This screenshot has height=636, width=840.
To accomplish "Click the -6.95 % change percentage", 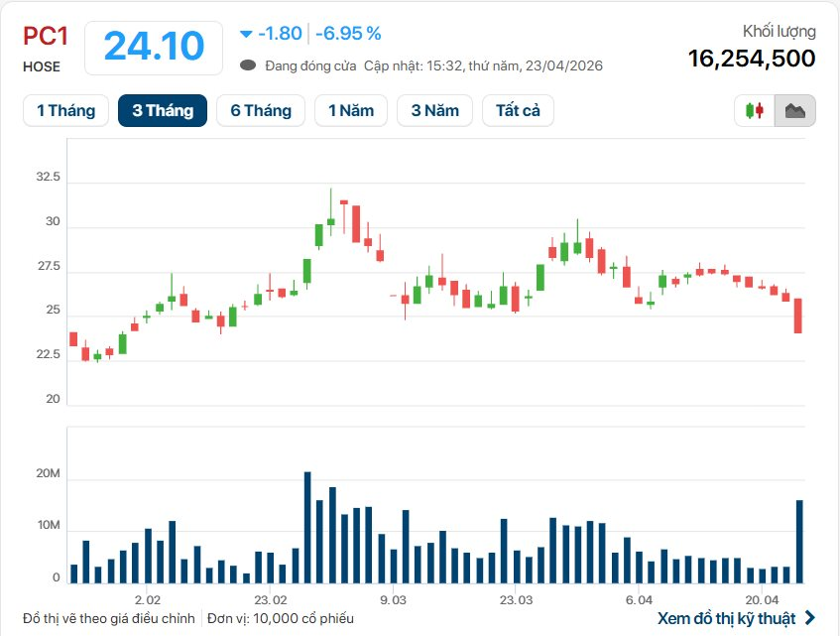I will [x=348, y=34].
